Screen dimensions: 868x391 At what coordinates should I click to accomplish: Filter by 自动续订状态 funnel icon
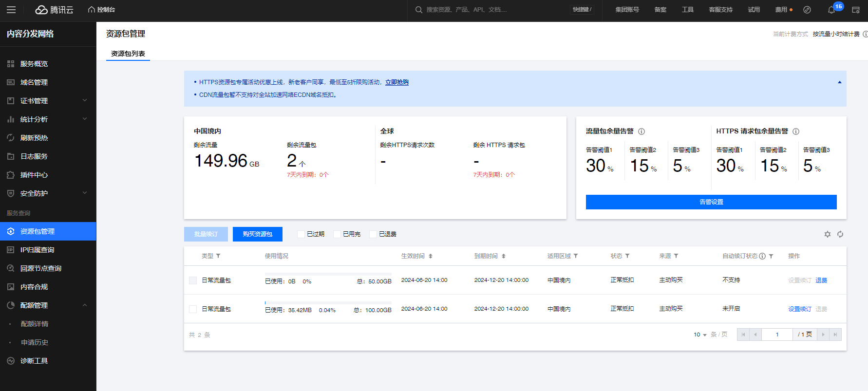771,256
